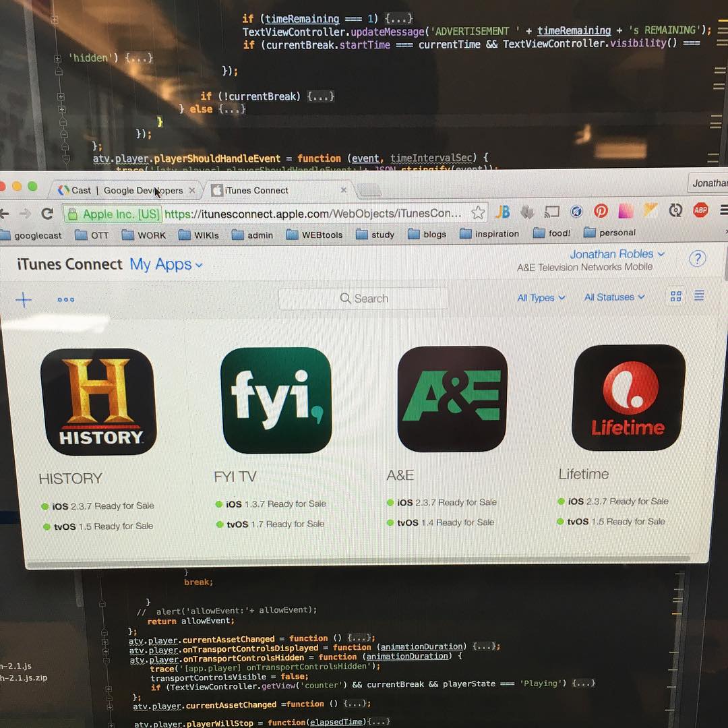728x728 pixels.
Task: Open the All Statuses filter dropdown
Action: point(614,297)
